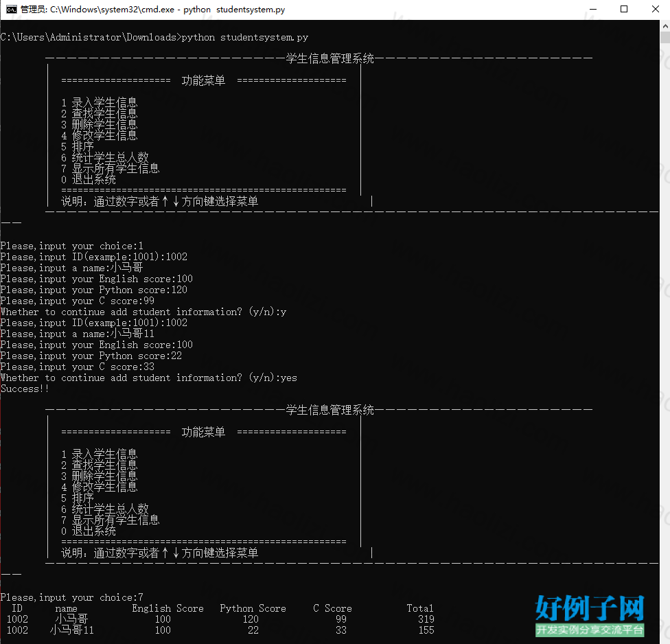Viewport: 670px width, 644px height.
Task: Click the 'English Score' column header
Action: point(168,608)
